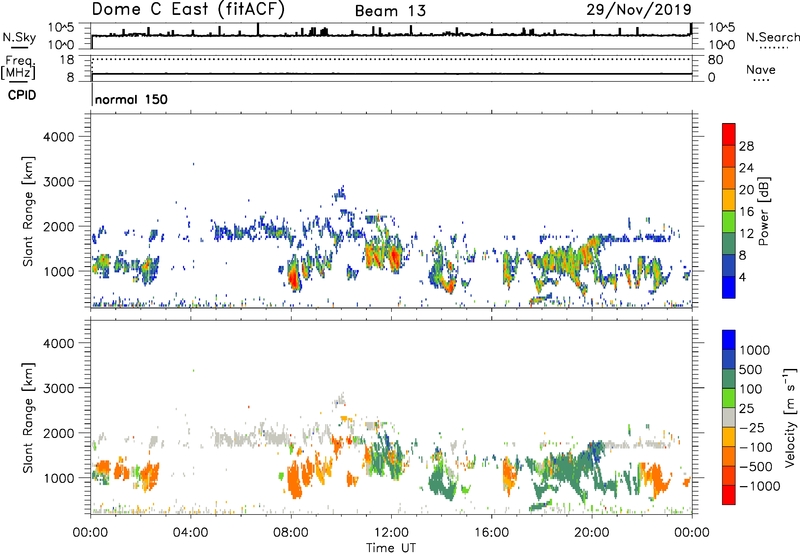Click the '-100' tick on the Velocity colorbar
Viewport: 800px width, 554px height.
click(x=756, y=447)
